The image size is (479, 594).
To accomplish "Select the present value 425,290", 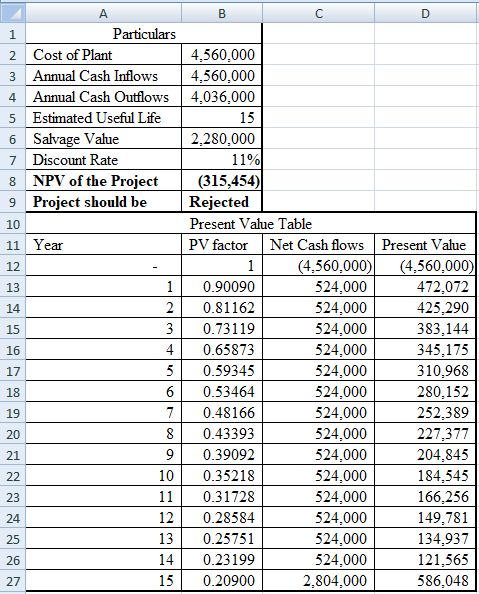I will [x=425, y=308].
